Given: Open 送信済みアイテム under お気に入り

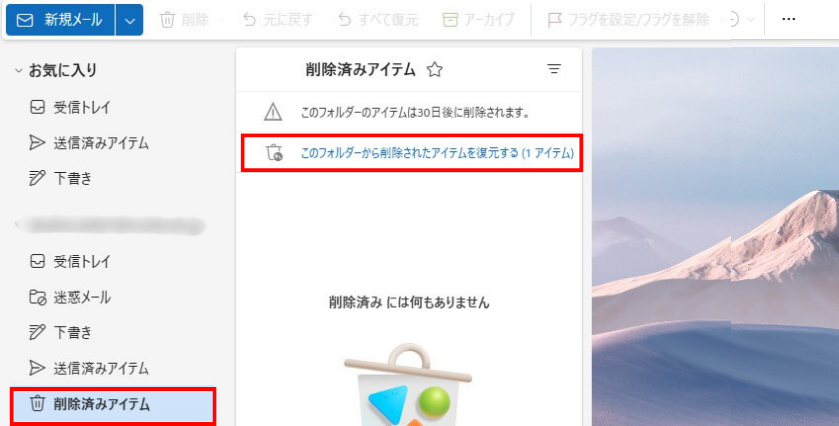Looking at the screenshot, I should click(88, 143).
